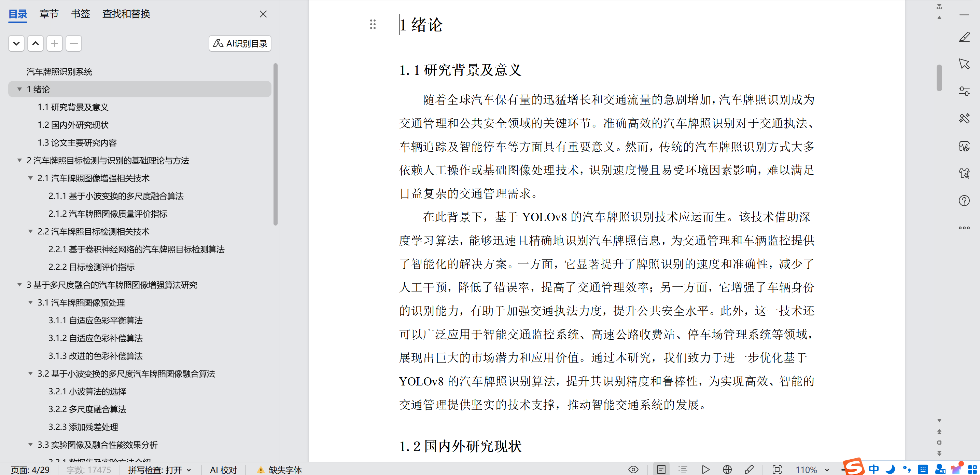Image resolution: width=980 pixels, height=475 pixels.
Task: Click the minus remove heading button
Action: (x=74, y=43)
